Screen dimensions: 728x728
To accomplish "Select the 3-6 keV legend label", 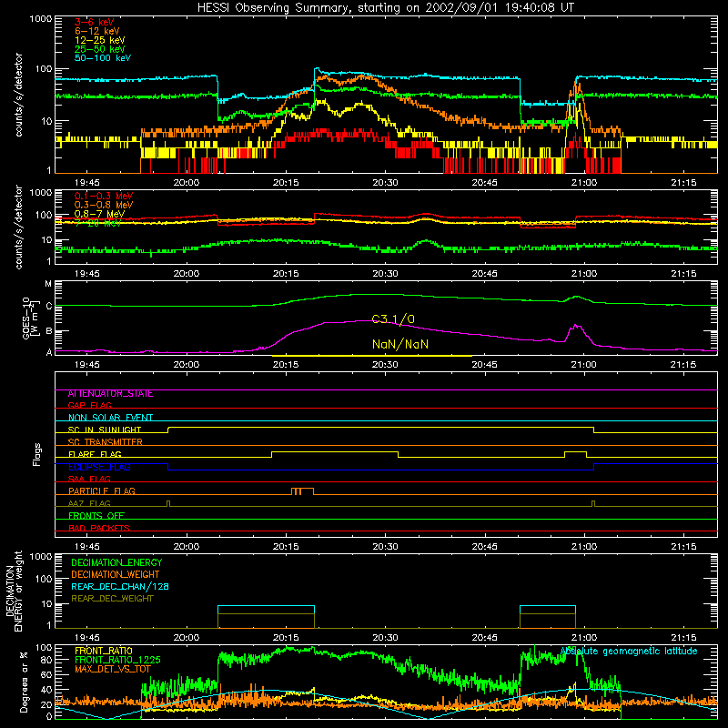I will 95,22.
